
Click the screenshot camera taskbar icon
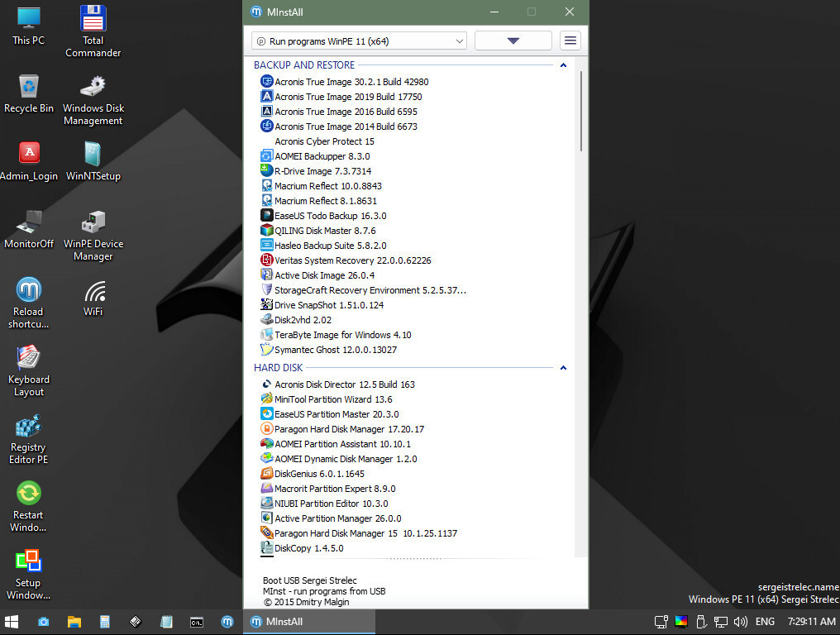[43, 622]
